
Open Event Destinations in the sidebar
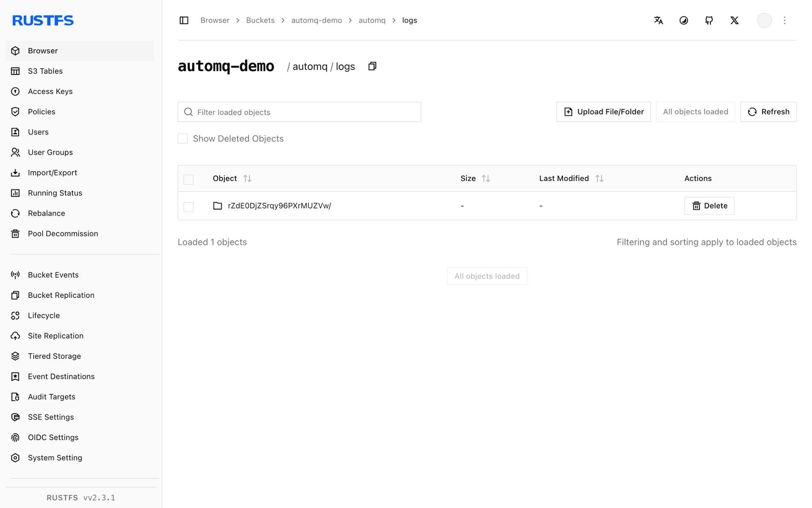(80, 377)
